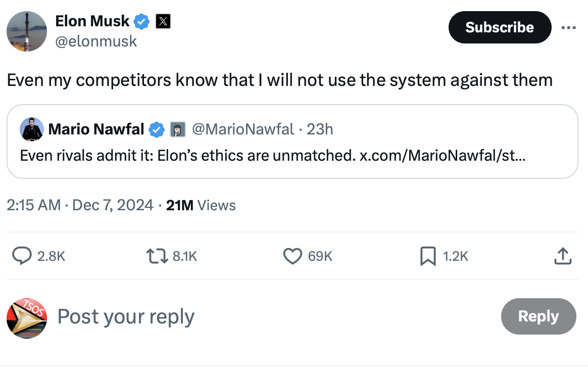The width and height of the screenshot is (588, 373).
Task: Click the reply speech bubble icon
Action: click(x=21, y=257)
